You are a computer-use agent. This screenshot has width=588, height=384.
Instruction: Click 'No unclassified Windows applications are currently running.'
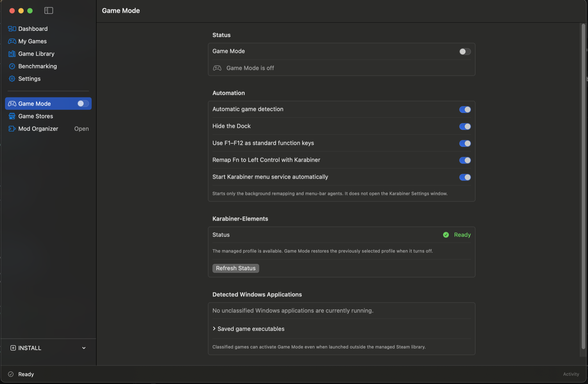coord(293,310)
